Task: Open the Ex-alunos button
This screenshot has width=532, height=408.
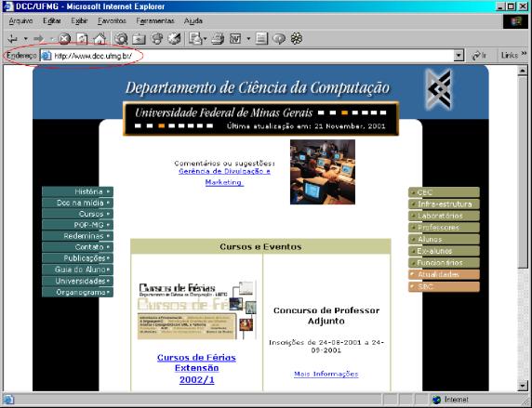Action: pyautogui.click(x=445, y=251)
